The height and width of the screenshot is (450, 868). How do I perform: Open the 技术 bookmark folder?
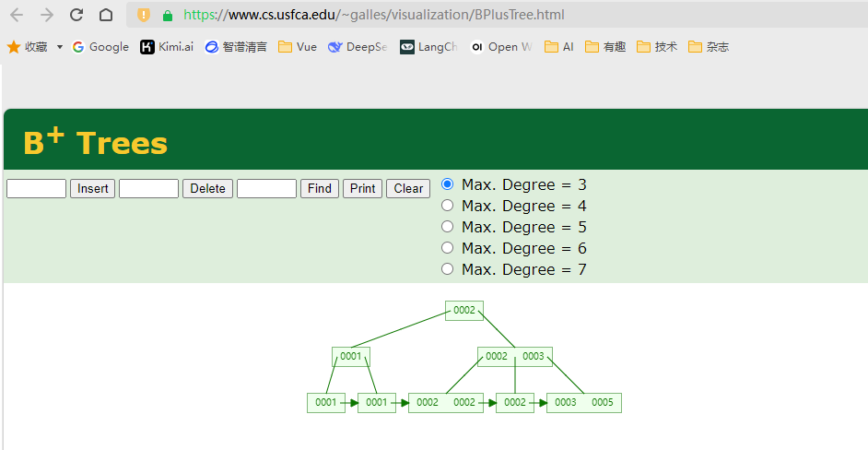(x=657, y=47)
